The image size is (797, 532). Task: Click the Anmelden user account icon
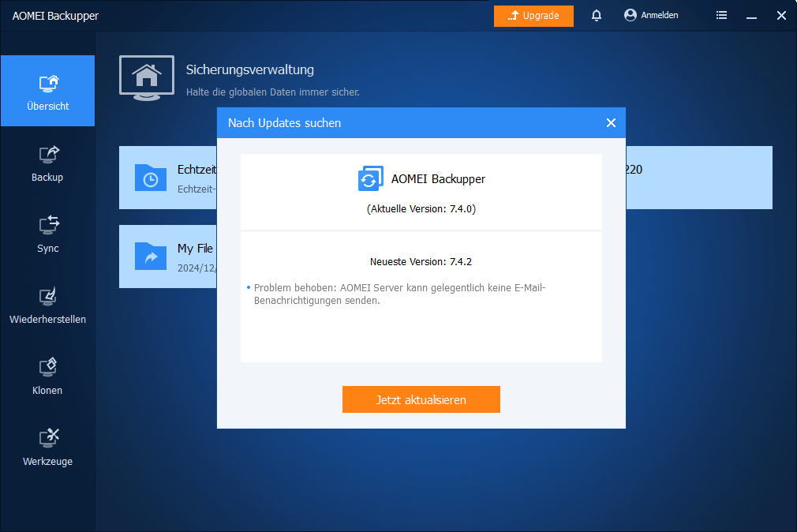pos(630,15)
